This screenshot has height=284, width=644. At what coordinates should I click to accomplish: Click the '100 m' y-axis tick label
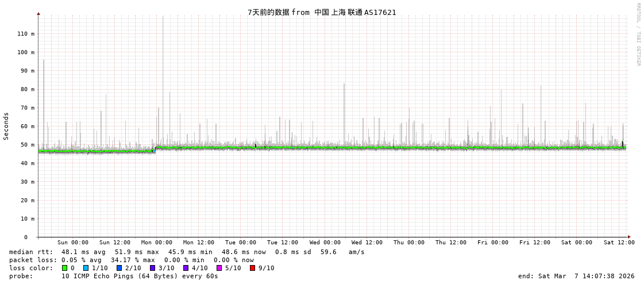26,52
